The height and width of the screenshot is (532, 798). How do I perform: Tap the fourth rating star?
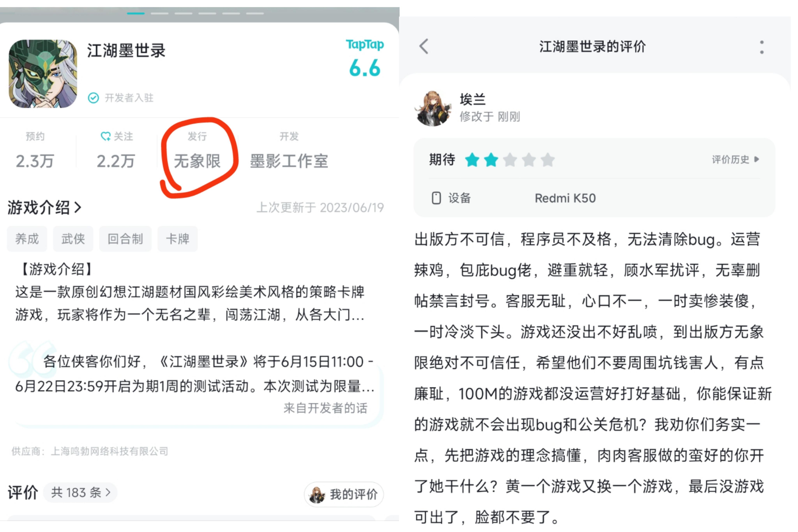tap(529, 160)
